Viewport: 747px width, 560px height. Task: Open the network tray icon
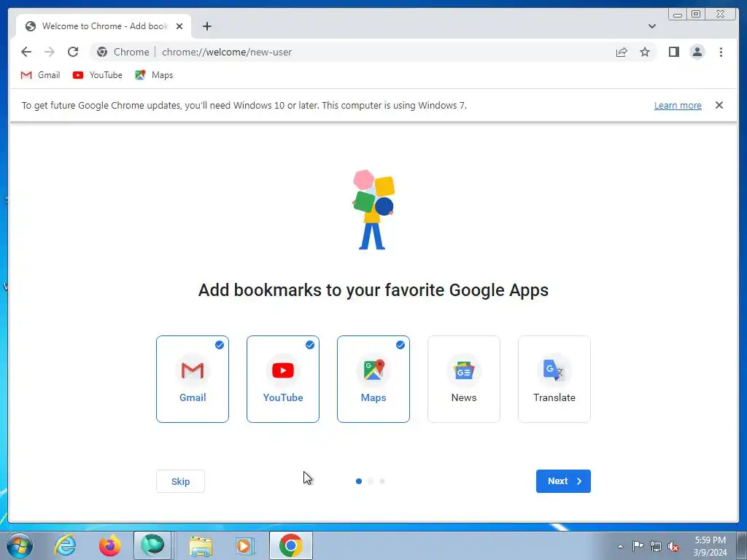tap(656, 546)
